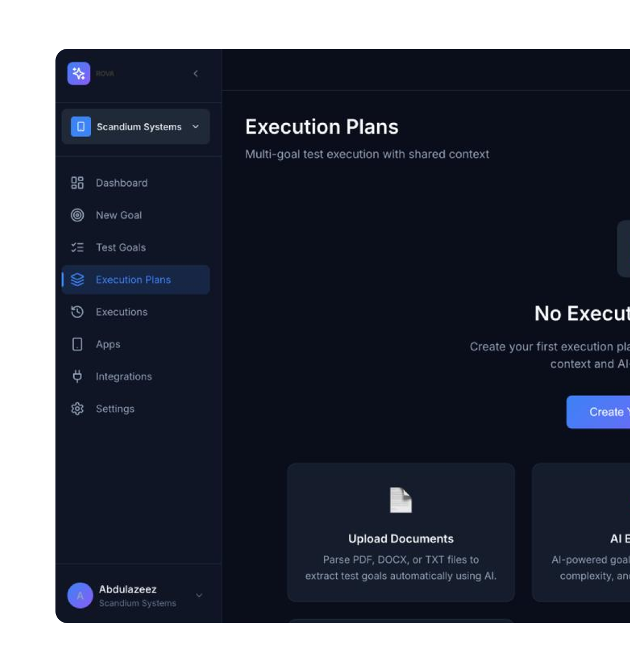
Task: Click the Test Goals checklist icon
Action: tap(78, 247)
